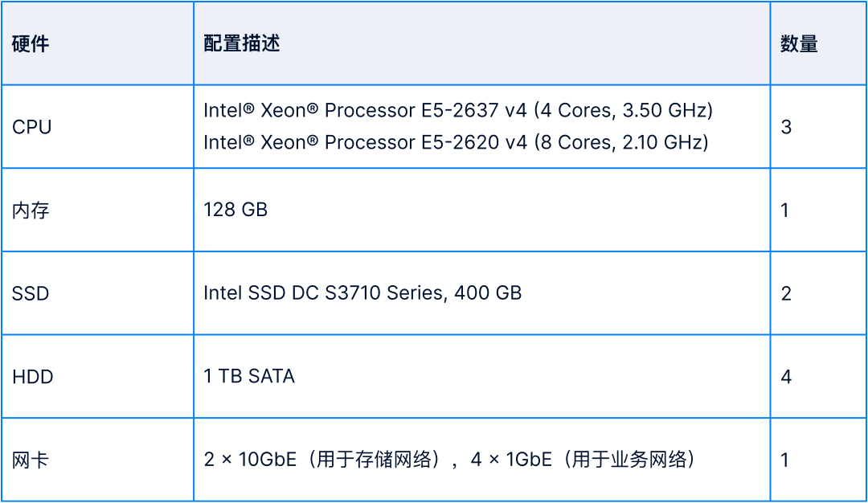Click the Intel SSD DC S3710 description
868x503 pixels.
click(362, 293)
